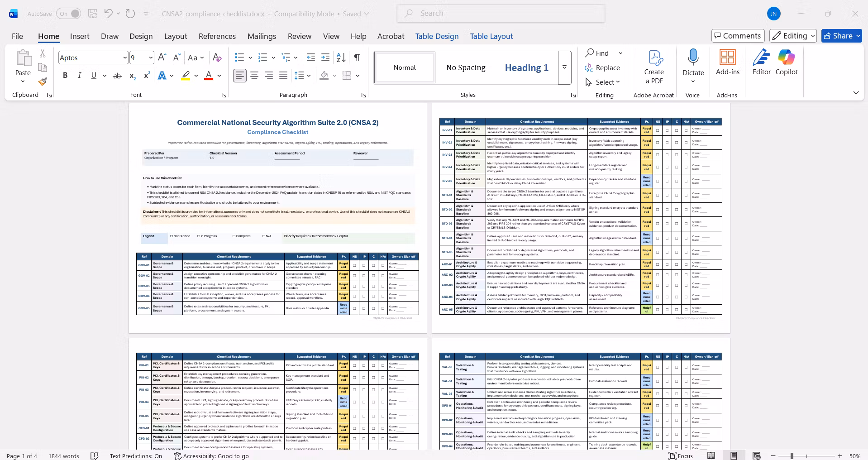868x460 pixels.
Task: Launch Copilot from the ribbon
Action: click(x=787, y=62)
